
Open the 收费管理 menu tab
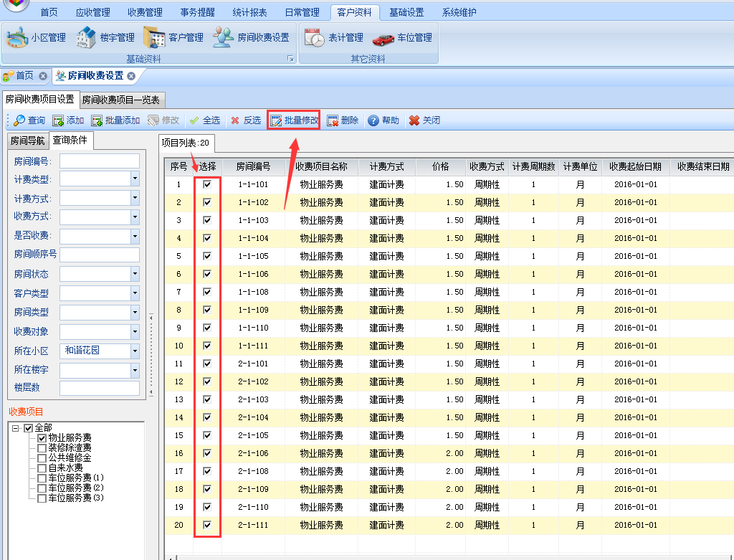(145, 12)
